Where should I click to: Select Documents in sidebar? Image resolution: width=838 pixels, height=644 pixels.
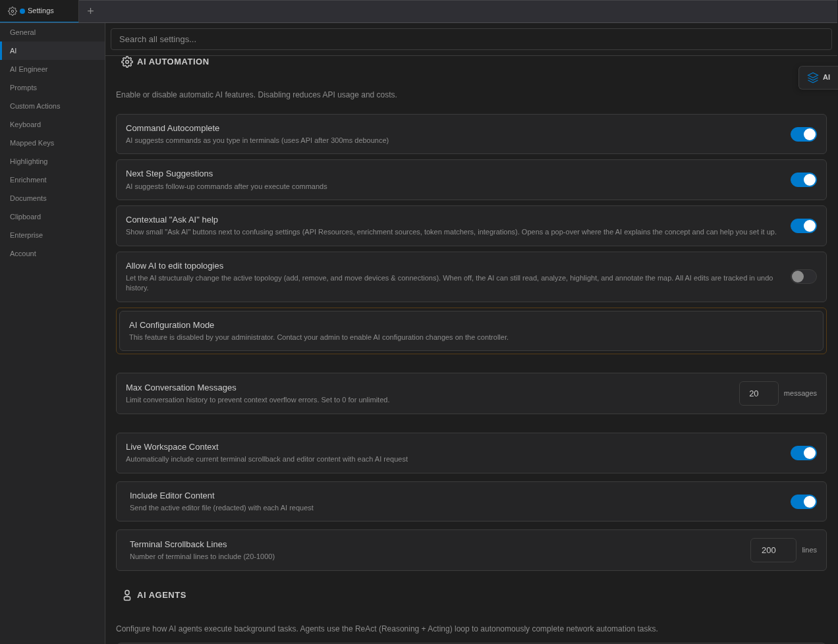[x=53, y=198]
